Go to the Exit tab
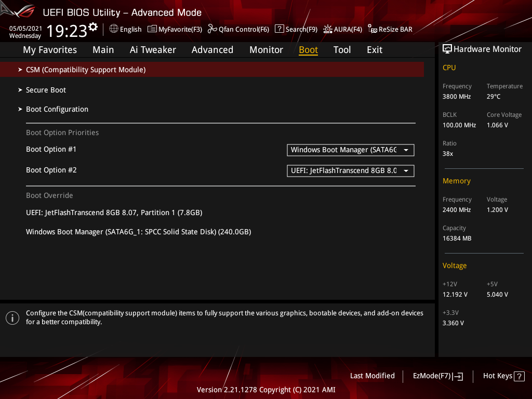 coord(375,50)
